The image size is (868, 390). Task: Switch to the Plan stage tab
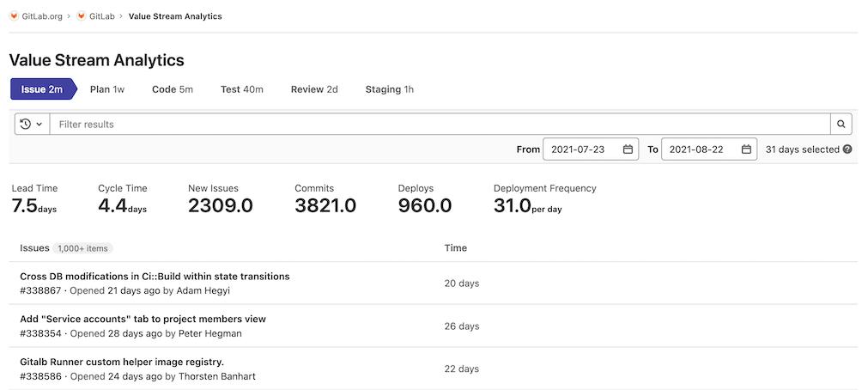coord(107,89)
